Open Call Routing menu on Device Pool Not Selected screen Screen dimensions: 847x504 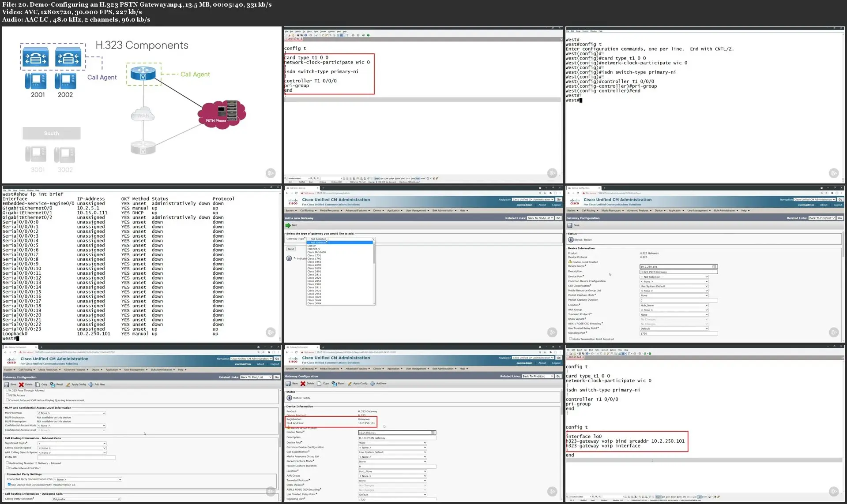(589, 210)
